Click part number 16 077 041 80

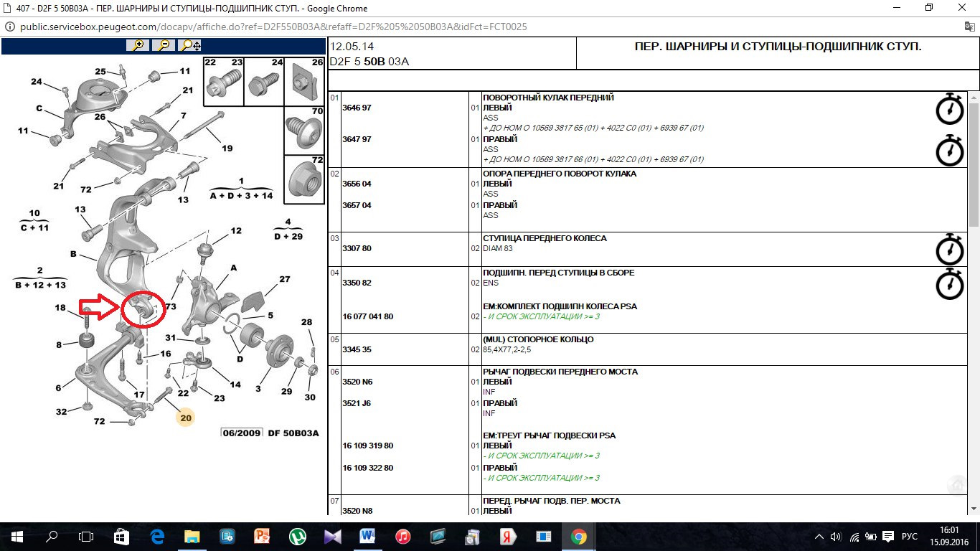click(x=368, y=316)
